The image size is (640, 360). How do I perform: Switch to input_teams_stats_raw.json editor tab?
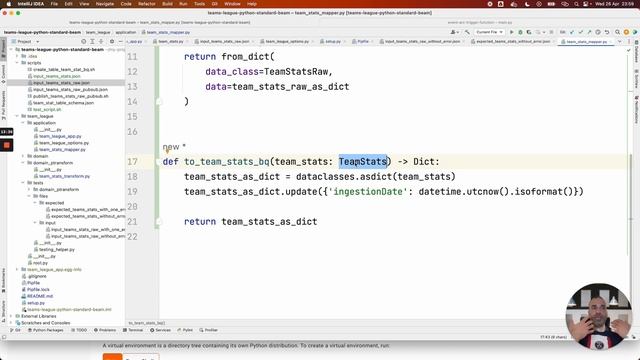tap(224, 42)
